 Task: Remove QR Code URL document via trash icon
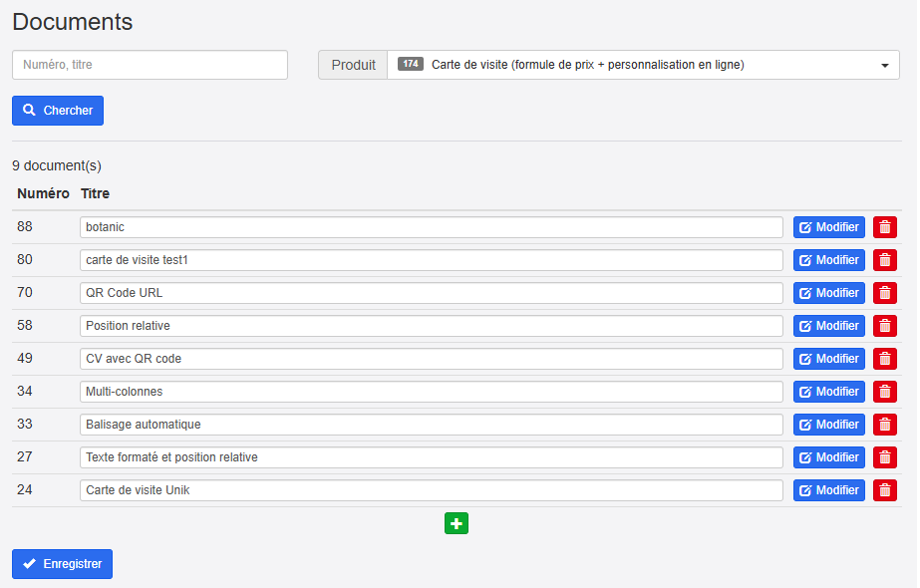pyautogui.click(x=884, y=293)
